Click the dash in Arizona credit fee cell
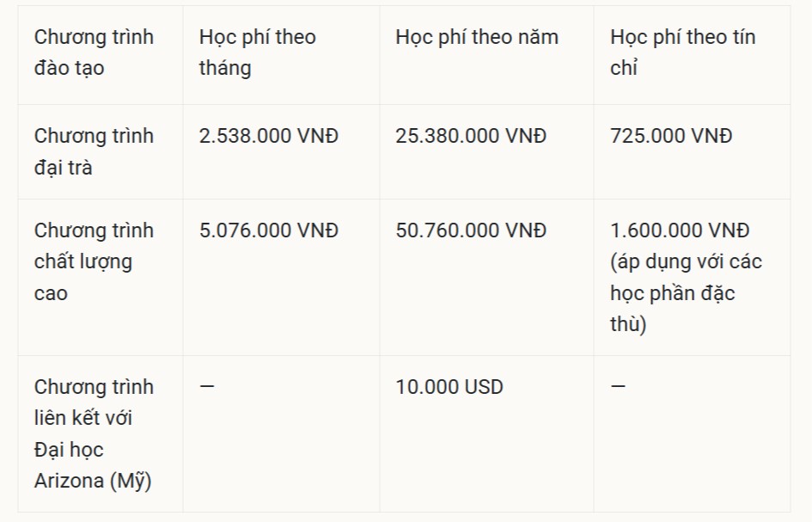Screen dimensions: 812x522 coord(618,386)
